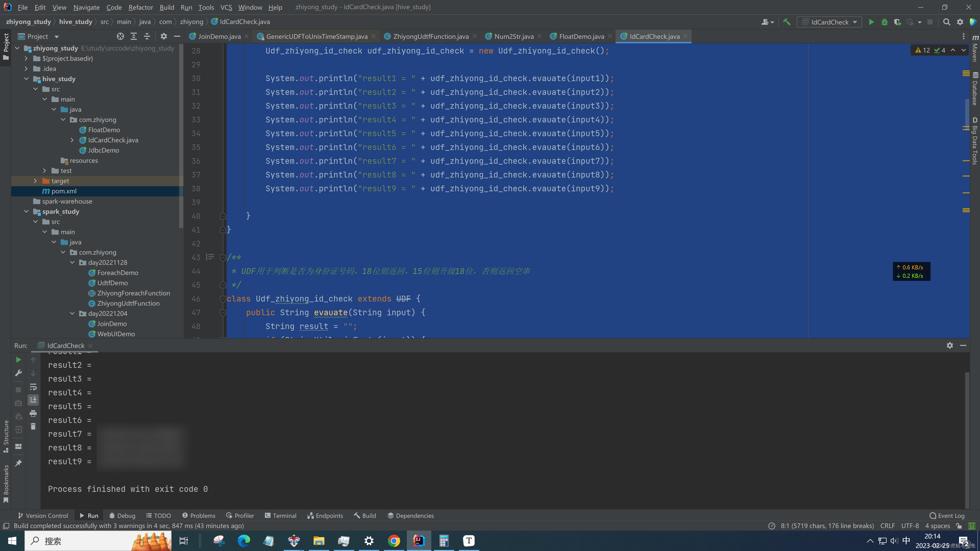Open the VCS menu

coord(226,7)
